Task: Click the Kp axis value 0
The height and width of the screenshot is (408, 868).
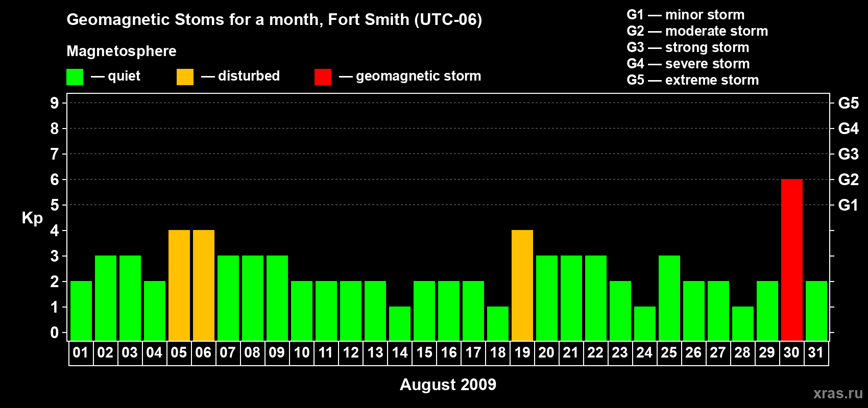Action: point(55,333)
